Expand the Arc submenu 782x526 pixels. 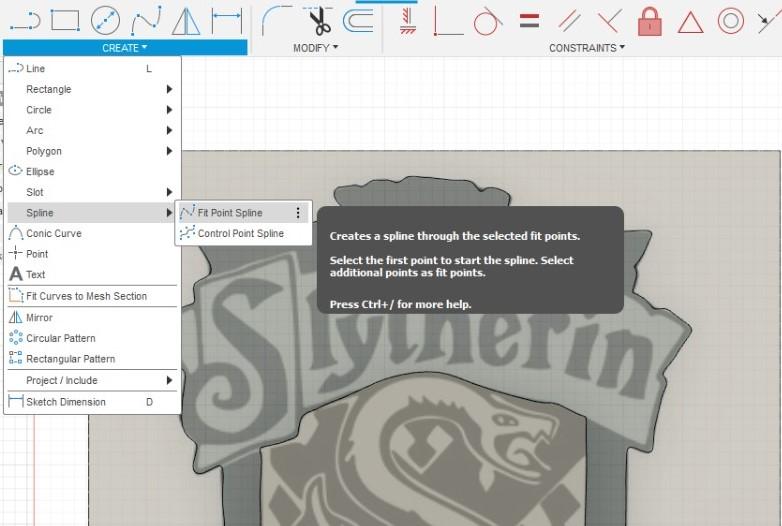[92, 130]
